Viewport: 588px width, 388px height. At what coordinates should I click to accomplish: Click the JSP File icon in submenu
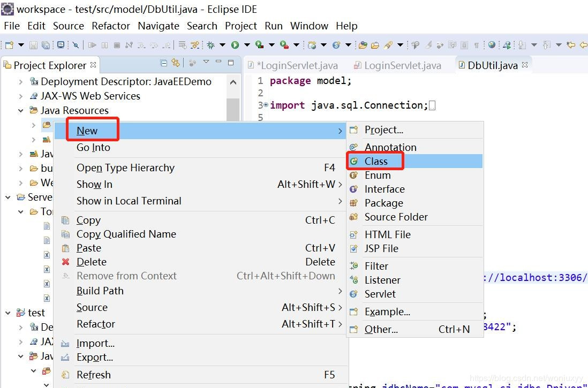(x=353, y=248)
